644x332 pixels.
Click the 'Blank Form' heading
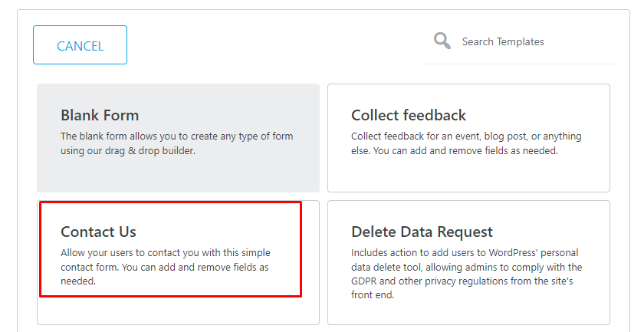coord(100,116)
